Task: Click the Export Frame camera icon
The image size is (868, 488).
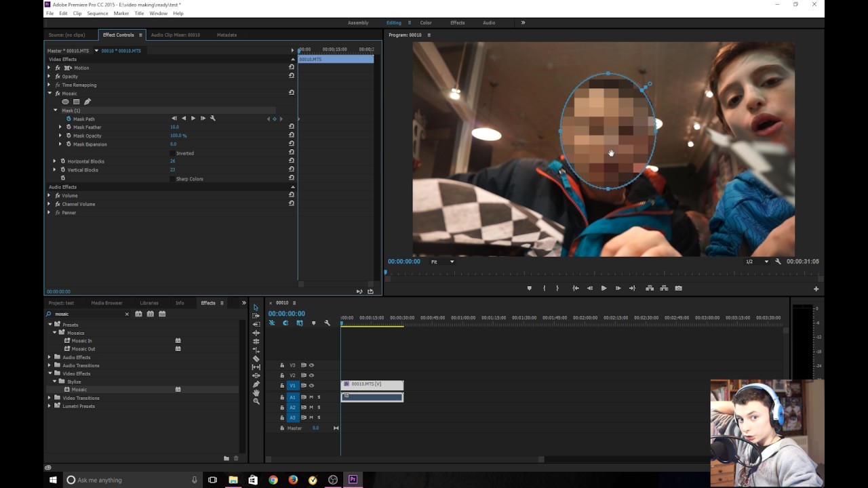Action: click(x=678, y=288)
